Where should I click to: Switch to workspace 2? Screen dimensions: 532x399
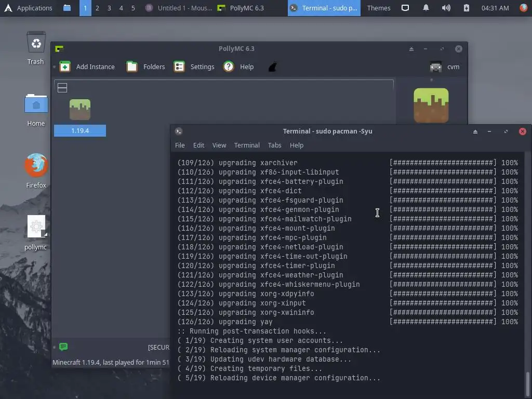[97, 8]
